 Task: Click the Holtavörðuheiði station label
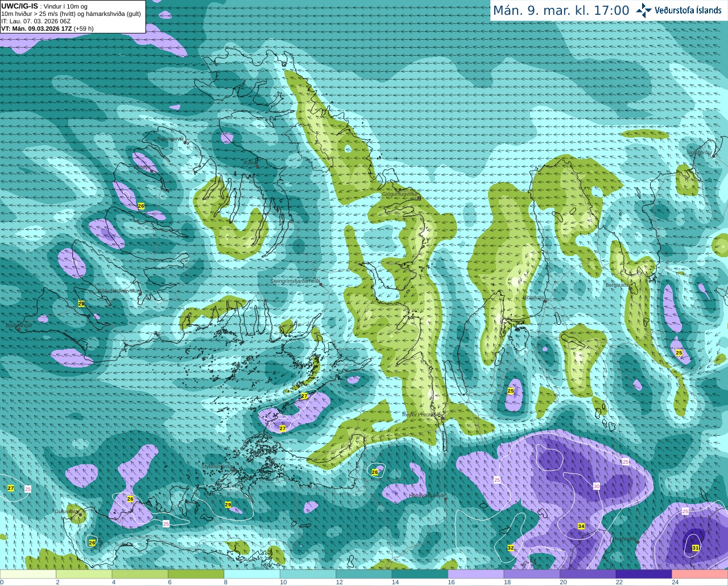[427, 496]
